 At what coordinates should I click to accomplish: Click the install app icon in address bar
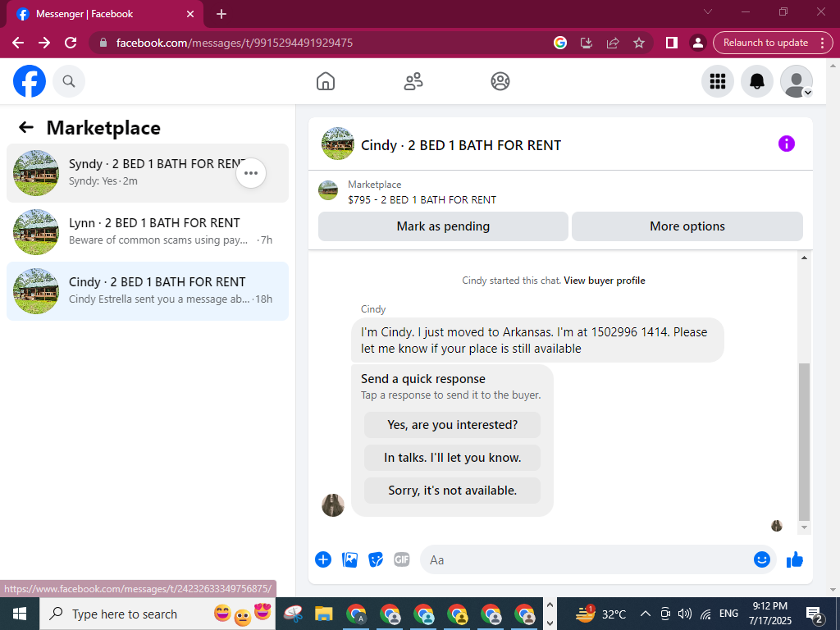pos(587,43)
